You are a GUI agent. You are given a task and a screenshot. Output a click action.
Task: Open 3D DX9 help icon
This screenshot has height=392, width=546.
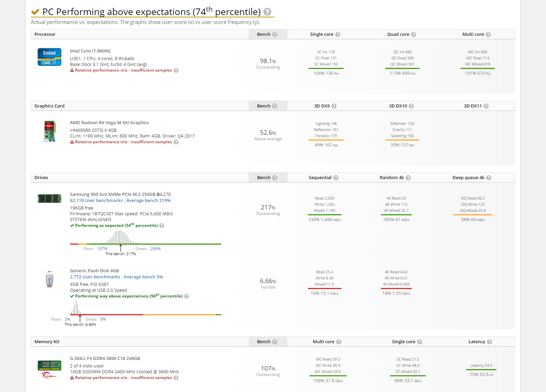334,106
